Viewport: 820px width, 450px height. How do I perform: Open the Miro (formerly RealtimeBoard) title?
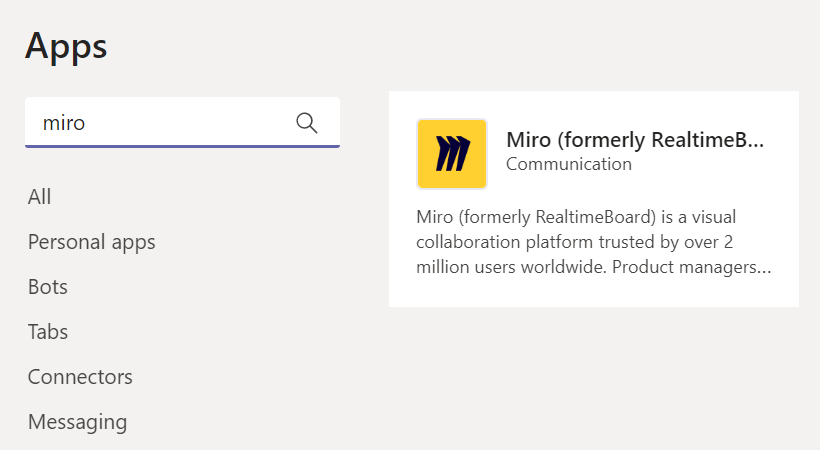634,140
